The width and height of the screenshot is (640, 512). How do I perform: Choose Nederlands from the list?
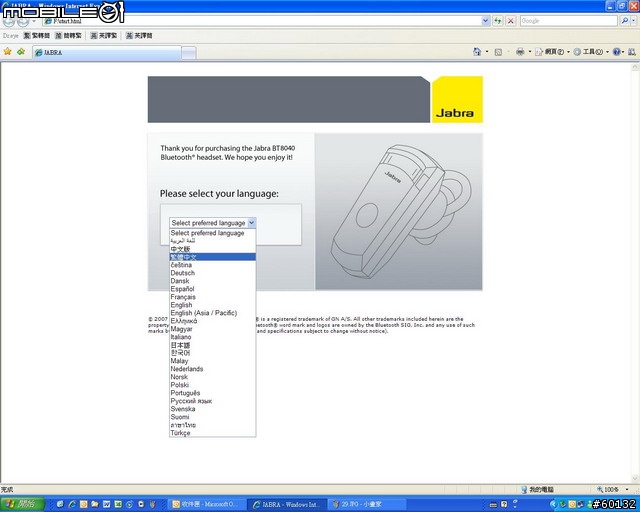[213, 369]
